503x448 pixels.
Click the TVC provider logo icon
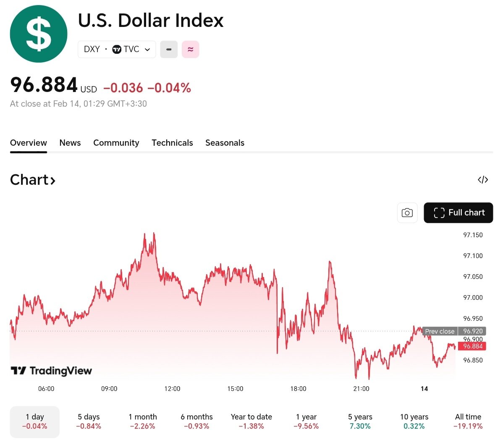click(x=117, y=50)
